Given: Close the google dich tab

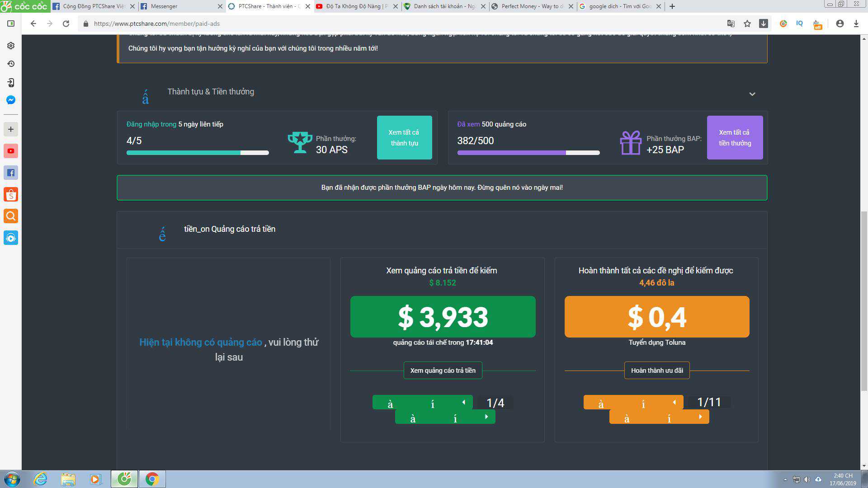Looking at the screenshot, I should pos(659,6).
